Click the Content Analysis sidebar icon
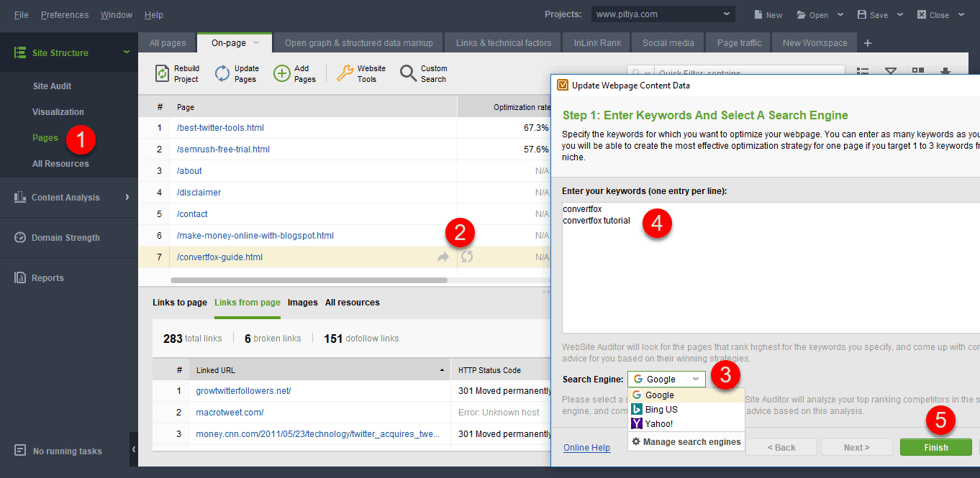The width and height of the screenshot is (980, 478). coord(20,197)
